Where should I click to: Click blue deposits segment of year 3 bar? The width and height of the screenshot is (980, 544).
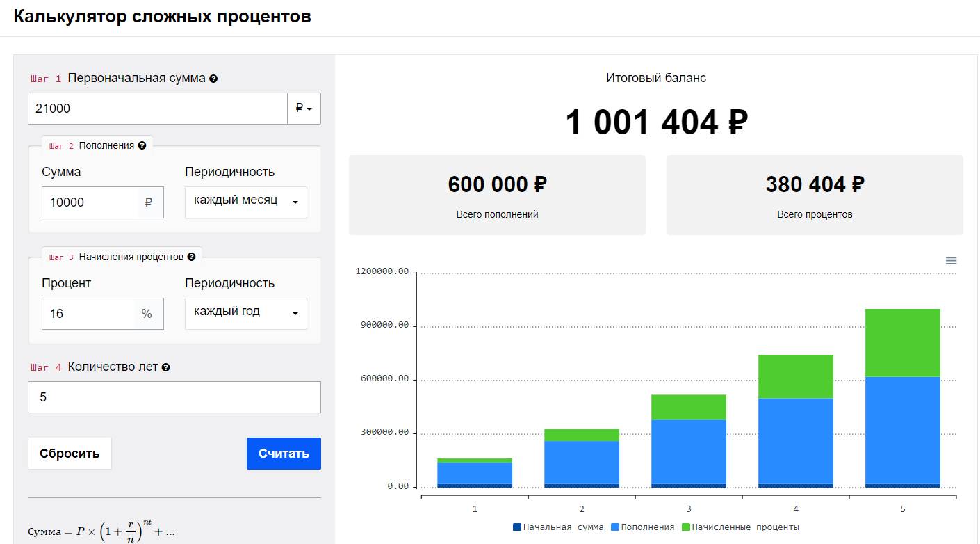tap(688, 451)
